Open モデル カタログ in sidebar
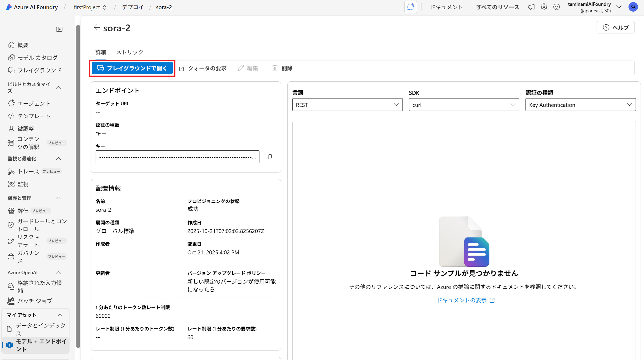Image resolution: width=644 pixels, height=360 pixels. point(37,58)
